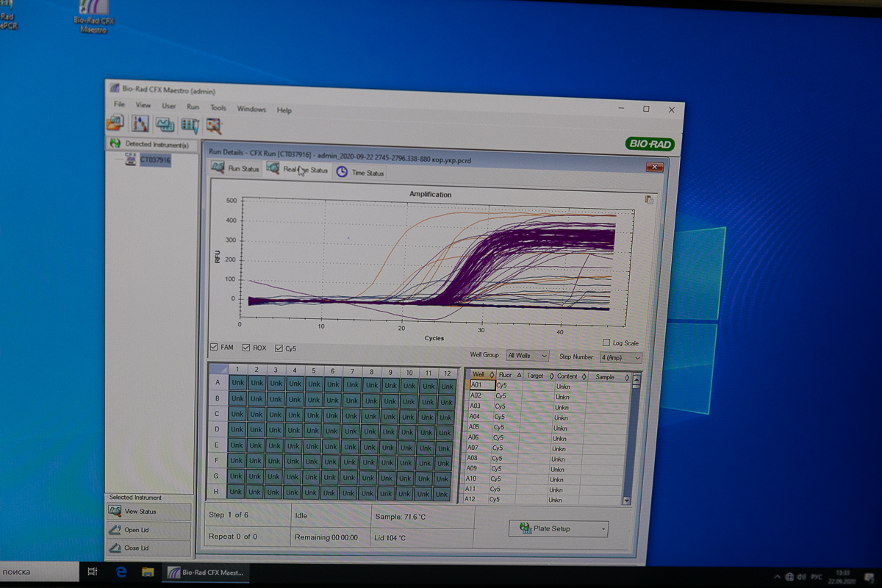Open the Tools menu
This screenshot has height=588, width=882.
tap(218, 108)
